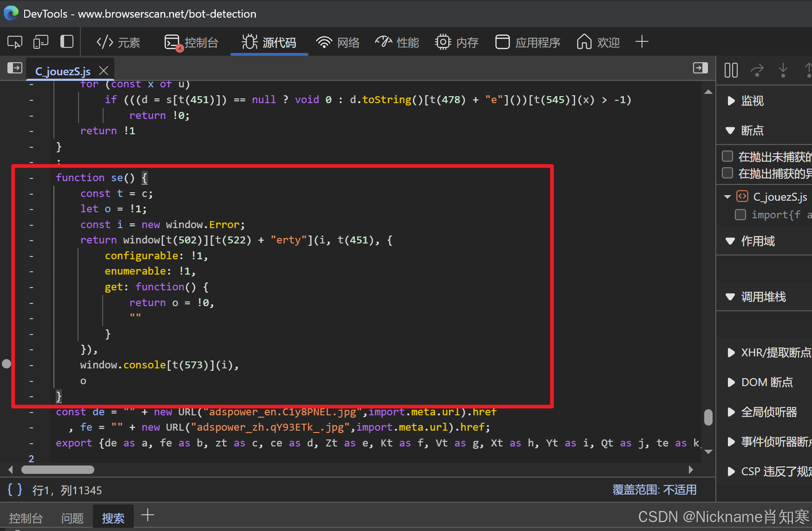Viewport: 812px width, 531px height.
Task: Click the scroll right arrow of the editor
Action: 691,470
